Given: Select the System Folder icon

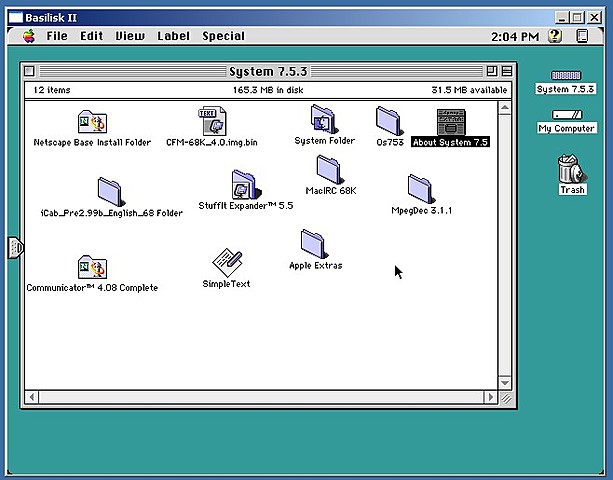Looking at the screenshot, I should click(324, 119).
